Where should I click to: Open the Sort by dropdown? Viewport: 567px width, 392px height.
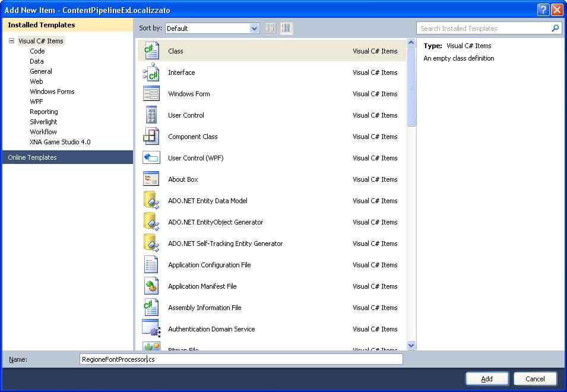213,28
